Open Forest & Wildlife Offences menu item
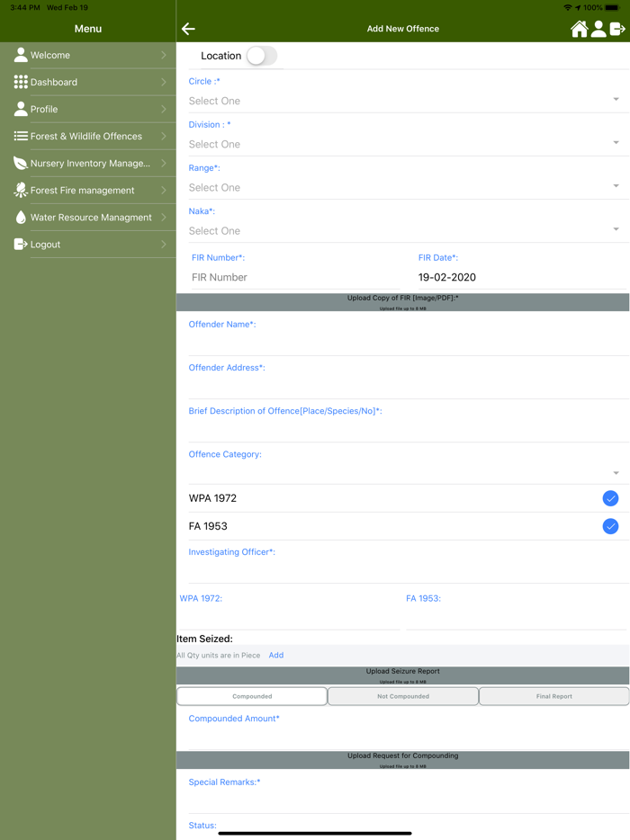Viewport: 630px width, 840px height. click(x=88, y=136)
